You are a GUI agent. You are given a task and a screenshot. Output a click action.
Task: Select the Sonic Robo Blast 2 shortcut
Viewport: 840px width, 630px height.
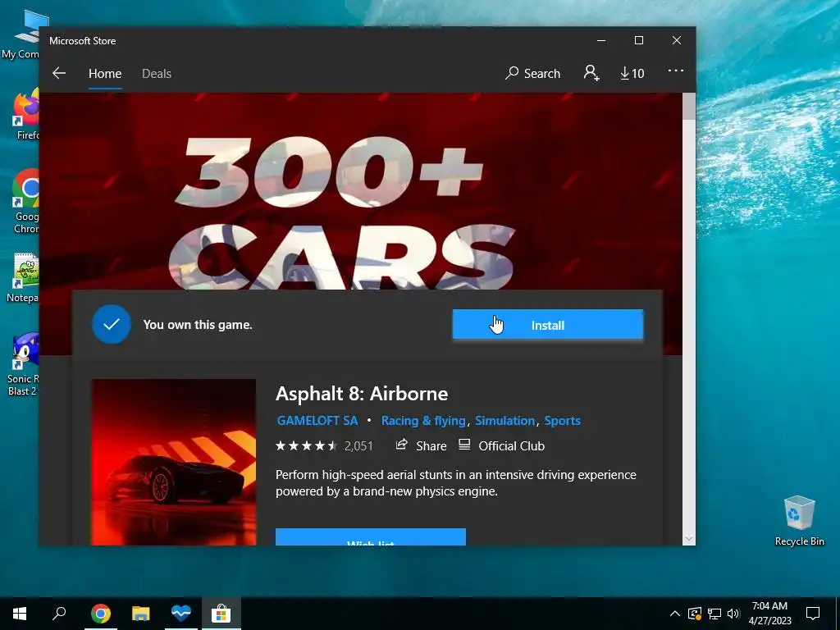(x=23, y=364)
